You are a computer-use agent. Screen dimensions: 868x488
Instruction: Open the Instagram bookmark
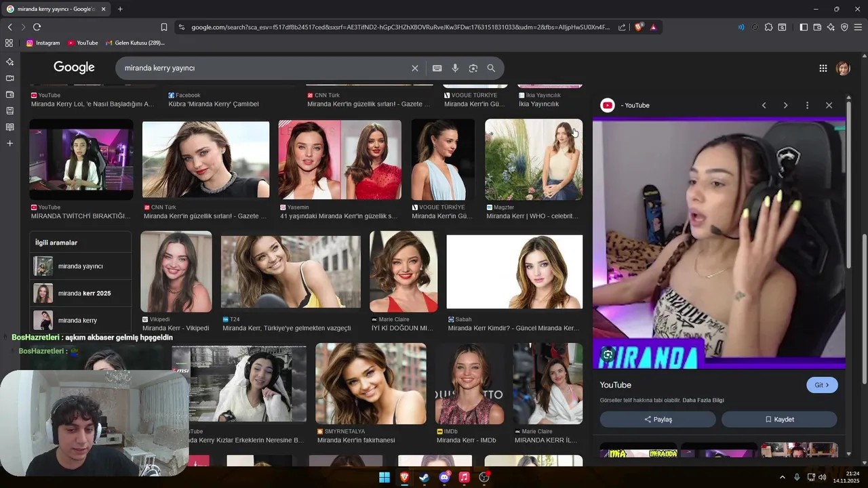[43, 43]
